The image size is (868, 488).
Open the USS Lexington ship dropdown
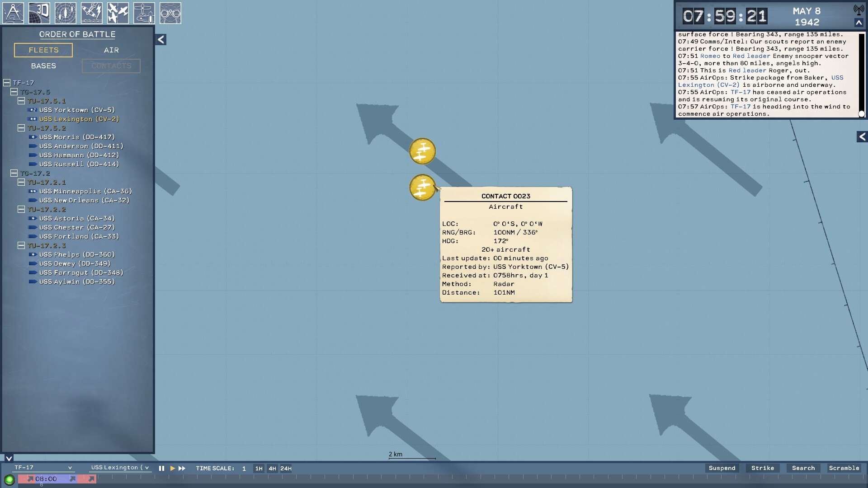120,468
